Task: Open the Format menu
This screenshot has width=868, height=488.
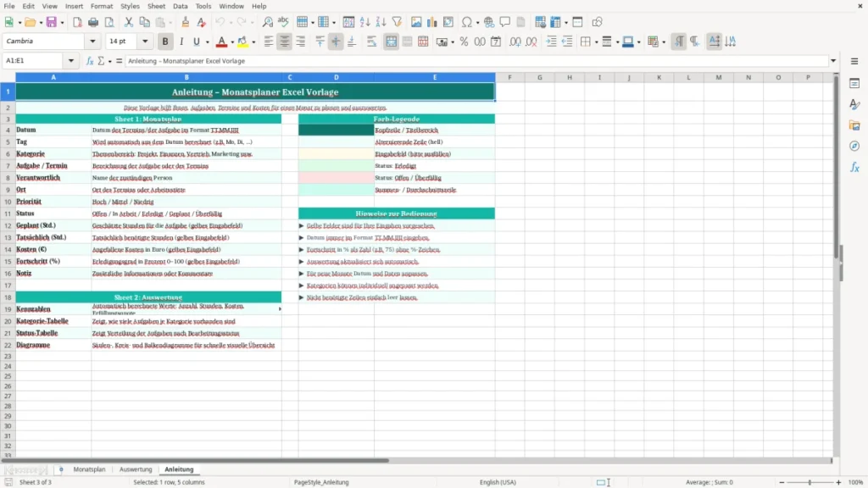Action: 102,6
